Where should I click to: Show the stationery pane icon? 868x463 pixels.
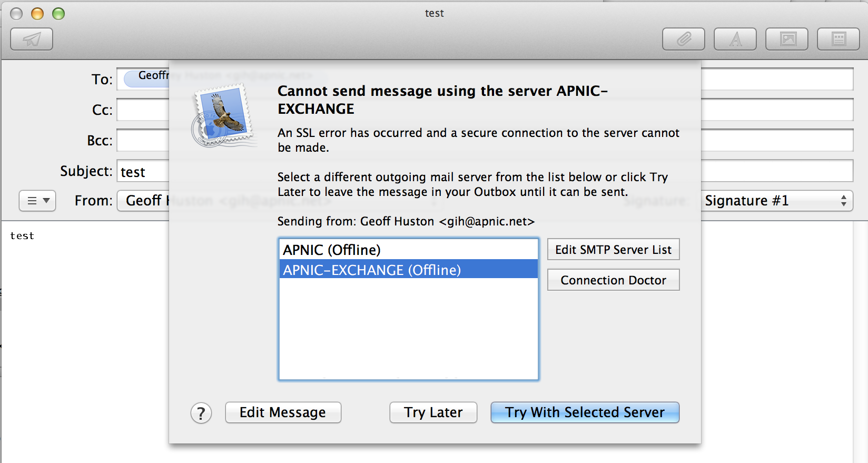(x=838, y=40)
